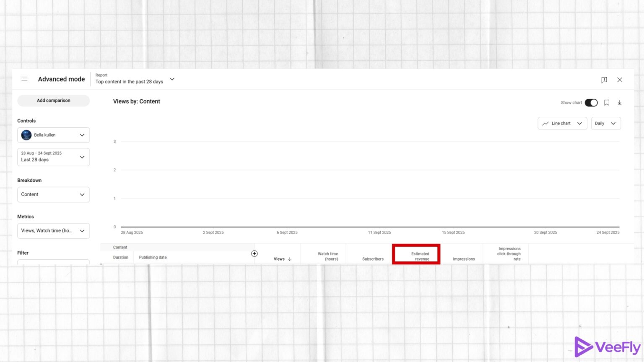Click the plus icon to add a metric column
Image resolution: width=644 pixels, height=362 pixels.
254,253
